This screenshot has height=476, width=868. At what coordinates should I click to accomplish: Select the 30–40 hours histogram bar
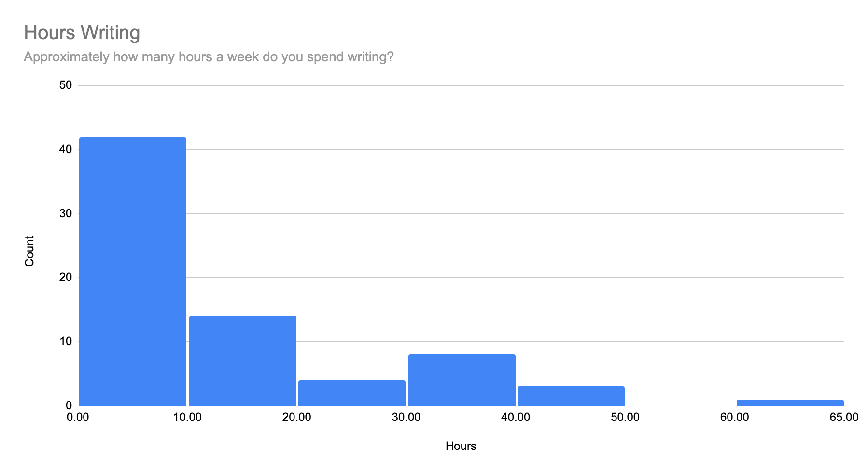coord(462,380)
